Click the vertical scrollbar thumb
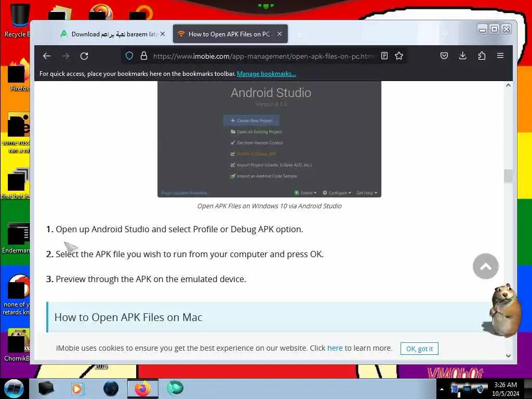 tap(508, 176)
